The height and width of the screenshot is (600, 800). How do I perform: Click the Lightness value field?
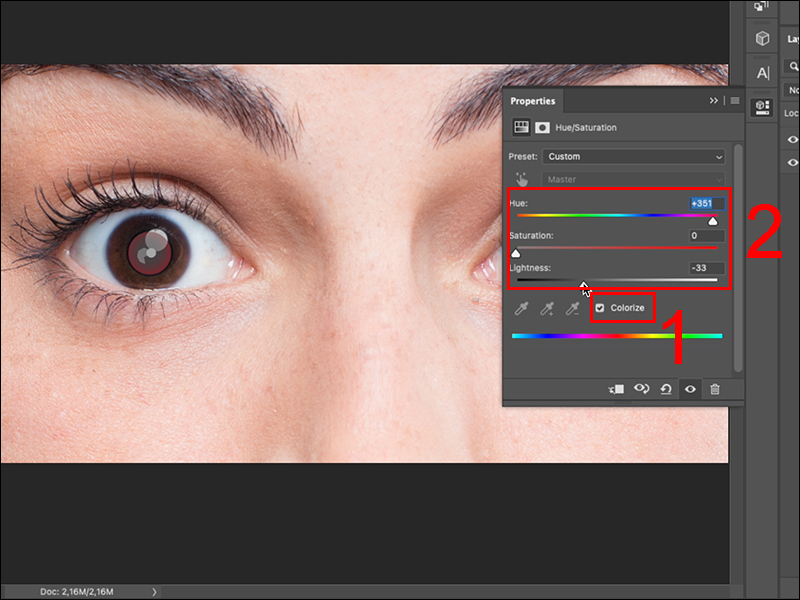(x=707, y=268)
